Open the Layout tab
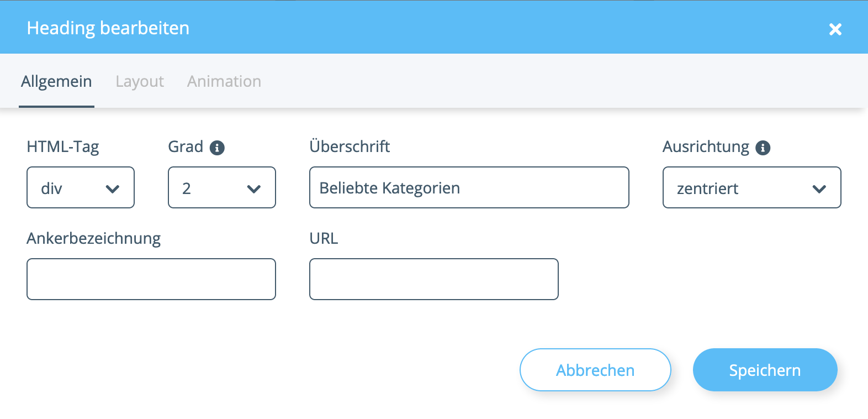 [x=140, y=81]
